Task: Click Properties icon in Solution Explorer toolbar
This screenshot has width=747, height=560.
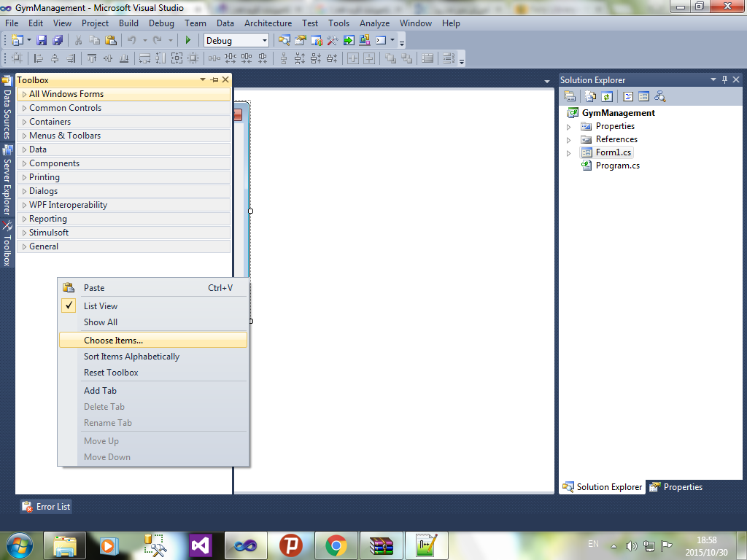Action: pyautogui.click(x=570, y=96)
